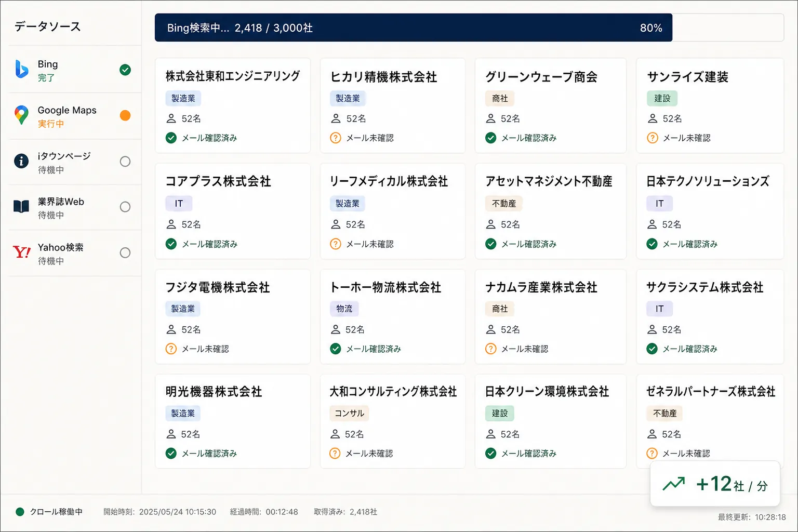Open the 業界誌Web data source row
This screenshot has width=798, height=532.
[75, 207]
